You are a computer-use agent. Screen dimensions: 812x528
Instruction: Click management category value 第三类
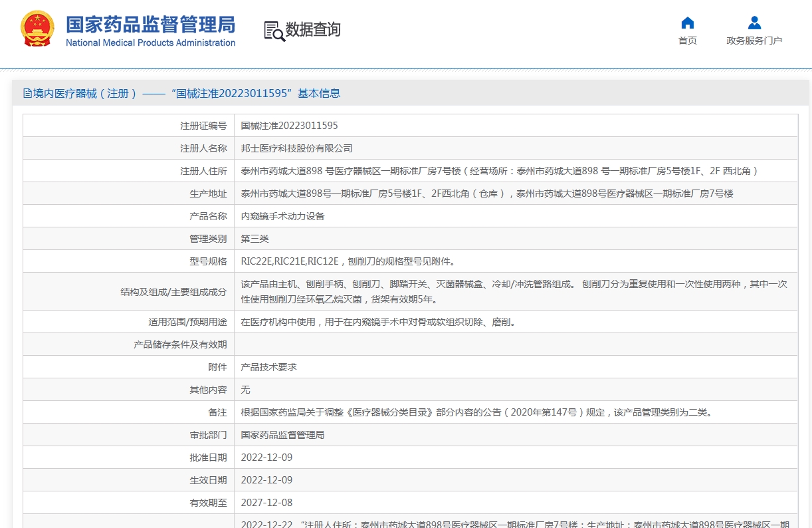(x=254, y=239)
